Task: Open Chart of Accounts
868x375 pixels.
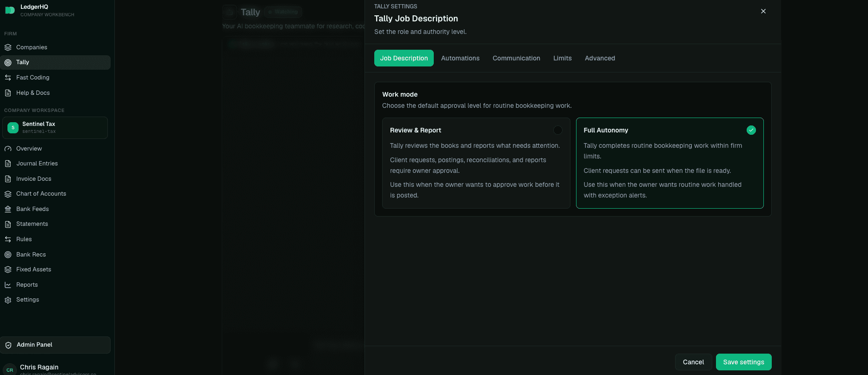Action: click(x=55, y=194)
